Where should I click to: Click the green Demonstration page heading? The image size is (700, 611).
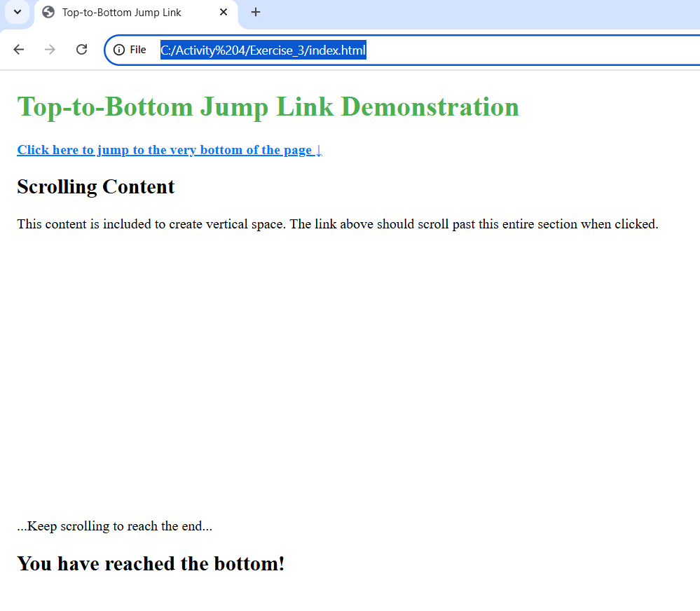pyautogui.click(x=268, y=107)
